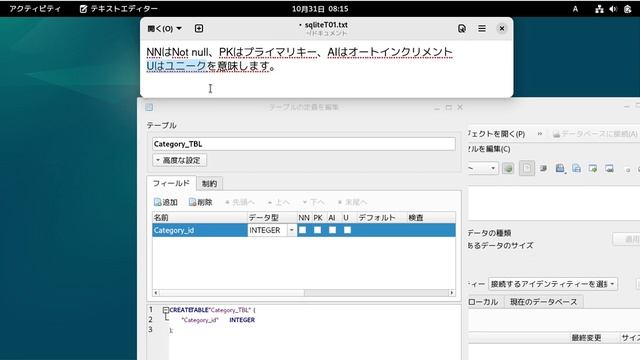
Task: Click the テキストエディター app menu in top bar
Action: pos(119,9)
